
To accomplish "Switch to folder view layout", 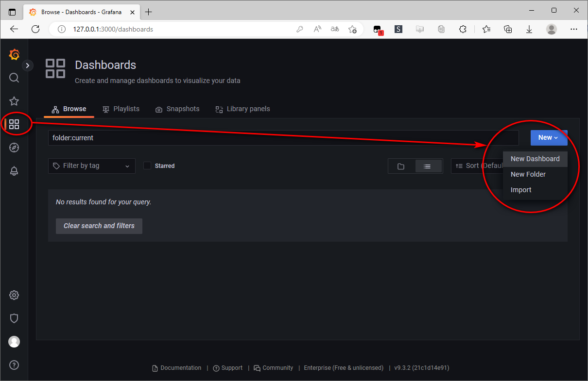I will [401, 166].
